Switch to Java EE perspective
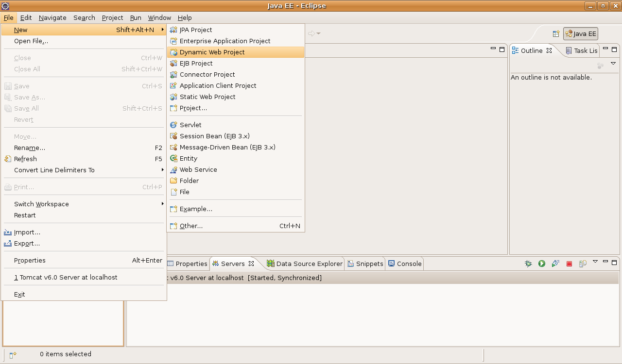The height and width of the screenshot is (364, 622). click(581, 33)
